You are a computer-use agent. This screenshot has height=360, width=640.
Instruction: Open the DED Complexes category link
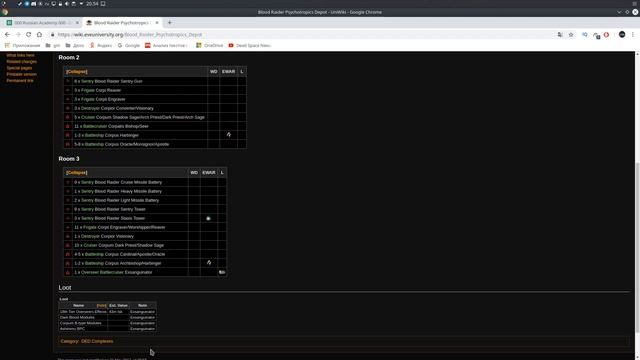(x=97, y=341)
